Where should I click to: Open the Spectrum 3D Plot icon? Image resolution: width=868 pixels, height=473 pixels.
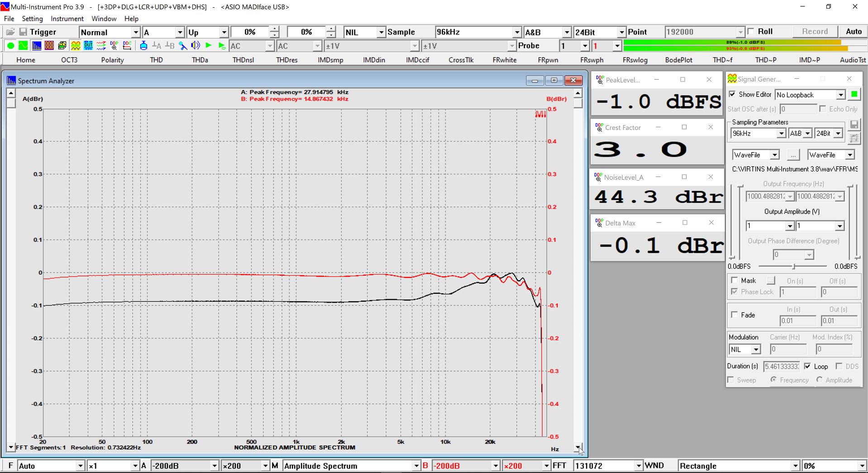point(62,46)
